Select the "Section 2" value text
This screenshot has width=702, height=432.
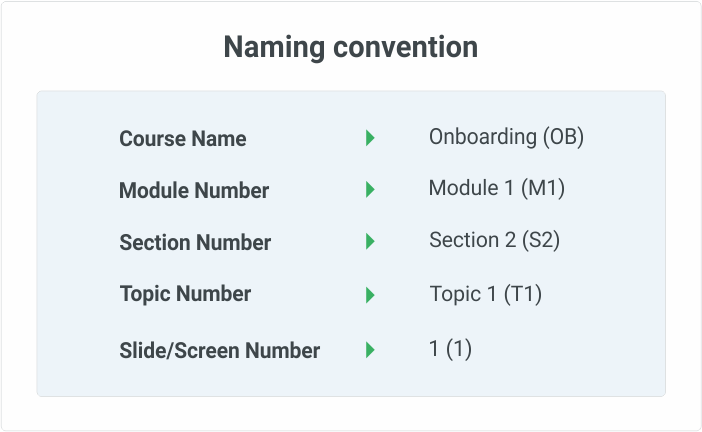tap(472, 240)
